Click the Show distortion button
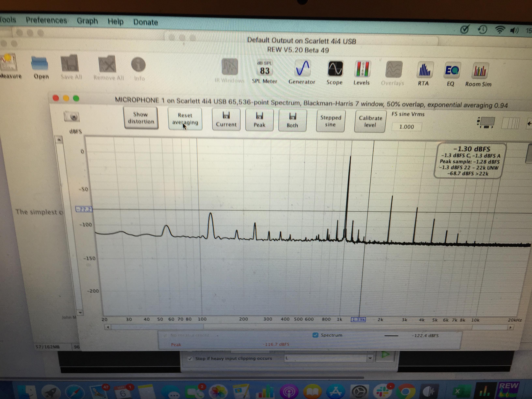This screenshot has height=399, width=532. (141, 118)
